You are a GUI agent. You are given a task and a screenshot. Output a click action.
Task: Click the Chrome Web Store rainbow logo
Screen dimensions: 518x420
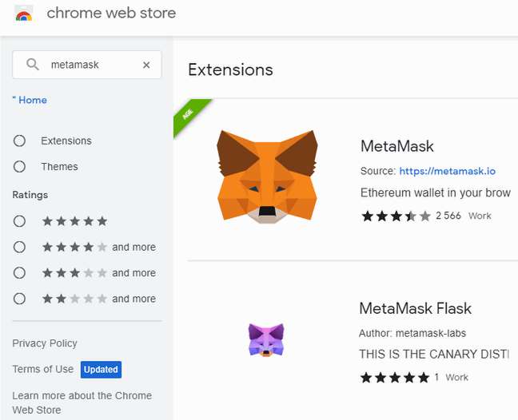(x=24, y=14)
